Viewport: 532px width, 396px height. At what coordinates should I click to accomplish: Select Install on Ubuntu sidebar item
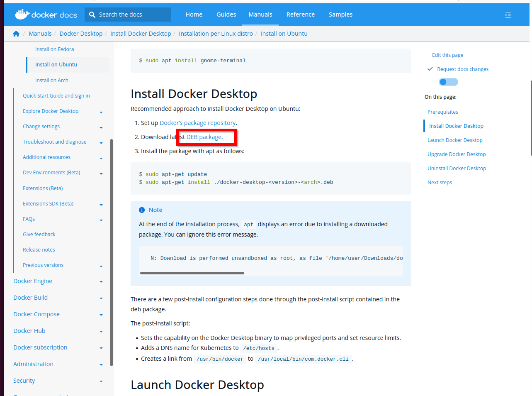click(56, 64)
